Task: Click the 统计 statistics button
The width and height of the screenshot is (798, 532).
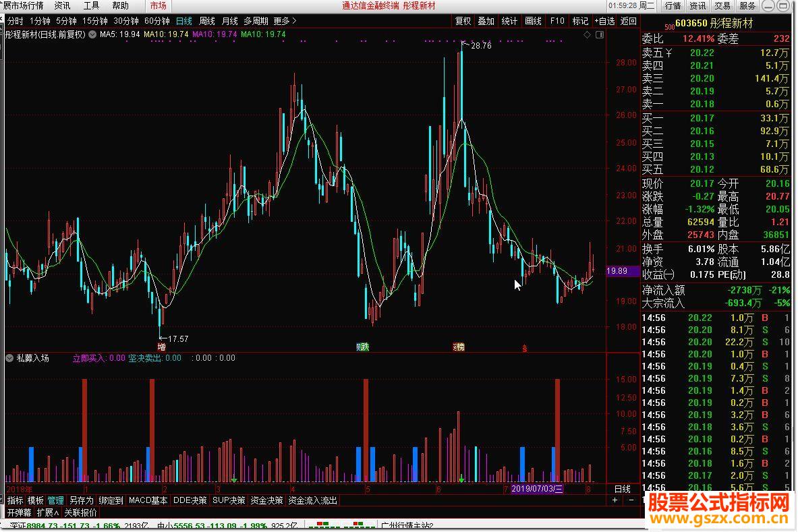Action: pos(509,21)
